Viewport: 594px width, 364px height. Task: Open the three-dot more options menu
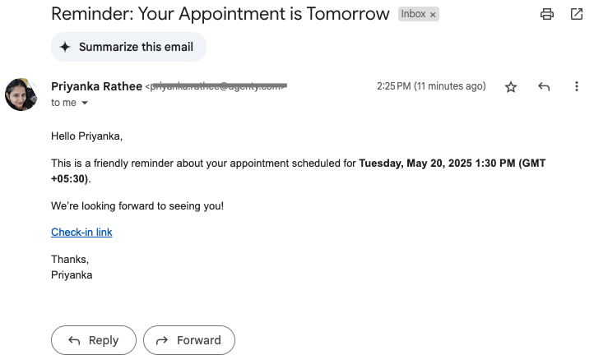(576, 86)
